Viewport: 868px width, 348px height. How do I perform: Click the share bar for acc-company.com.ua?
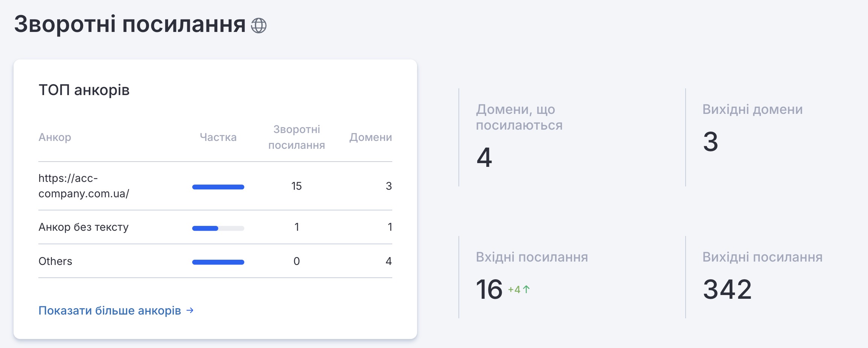click(218, 187)
